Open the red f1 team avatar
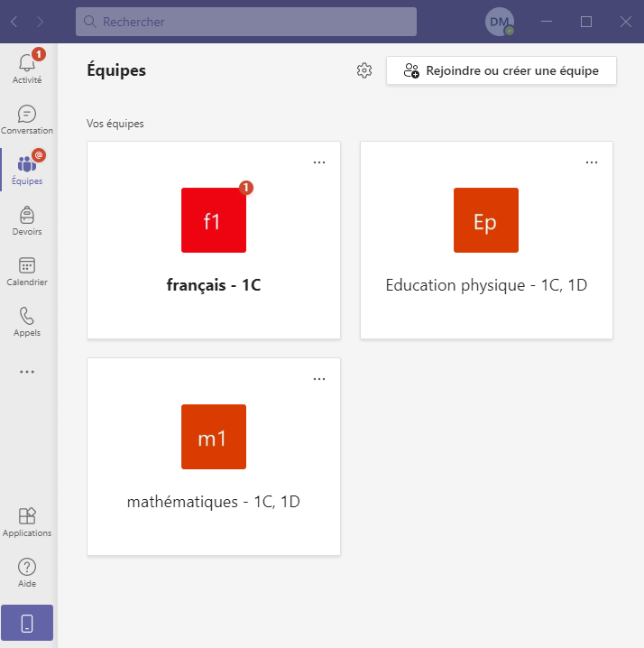The image size is (644, 648). [214, 220]
